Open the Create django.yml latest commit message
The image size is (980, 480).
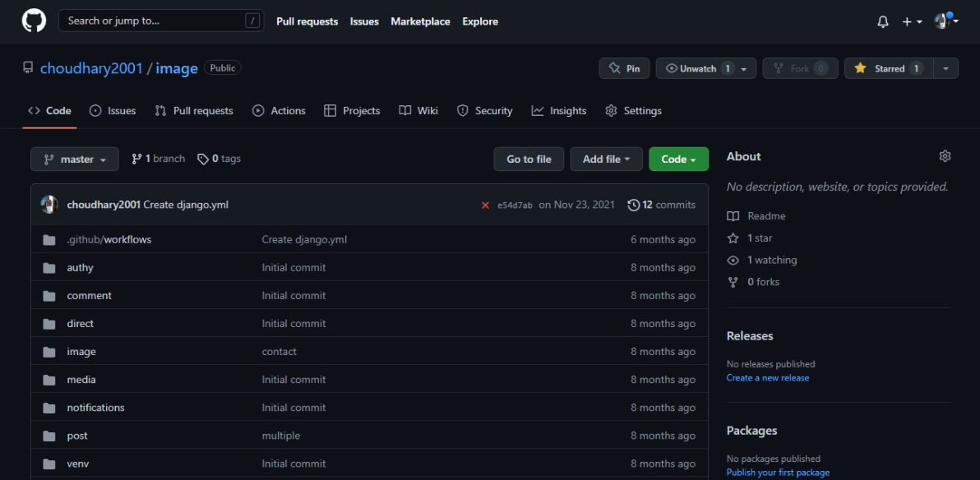[186, 205]
